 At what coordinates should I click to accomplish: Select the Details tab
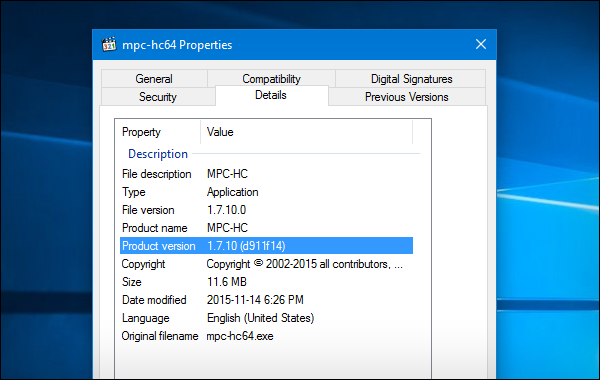271,95
